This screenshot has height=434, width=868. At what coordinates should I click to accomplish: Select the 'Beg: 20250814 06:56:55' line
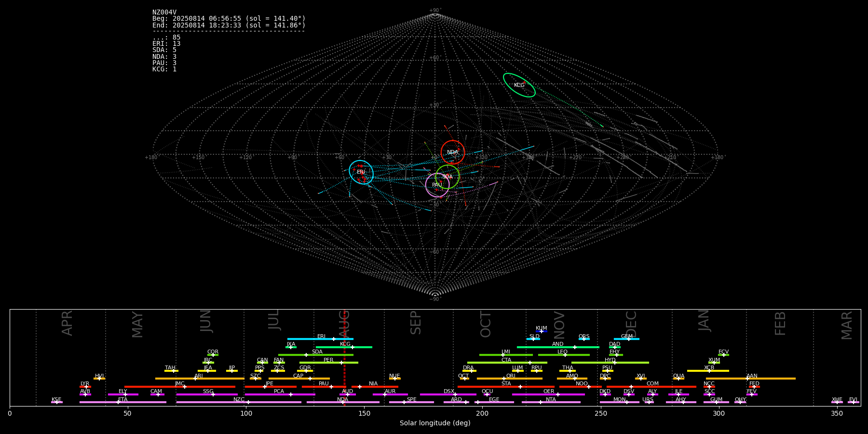pos(229,19)
